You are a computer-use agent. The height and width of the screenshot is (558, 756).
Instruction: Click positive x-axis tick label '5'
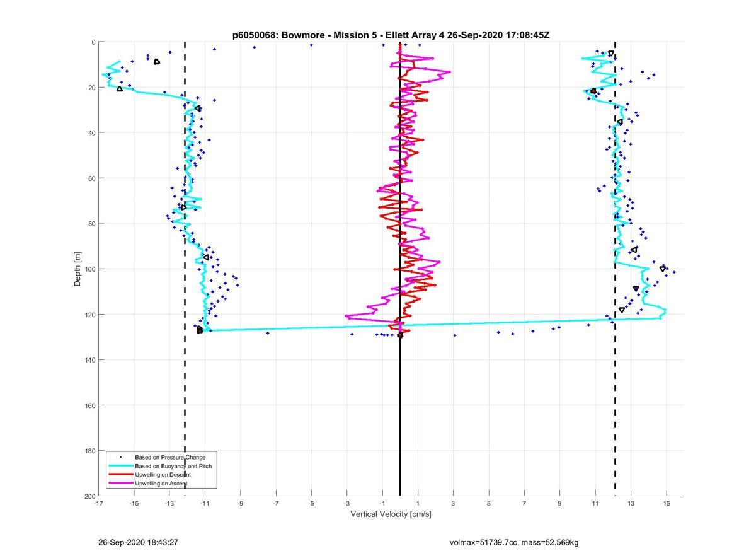(488, 504)
